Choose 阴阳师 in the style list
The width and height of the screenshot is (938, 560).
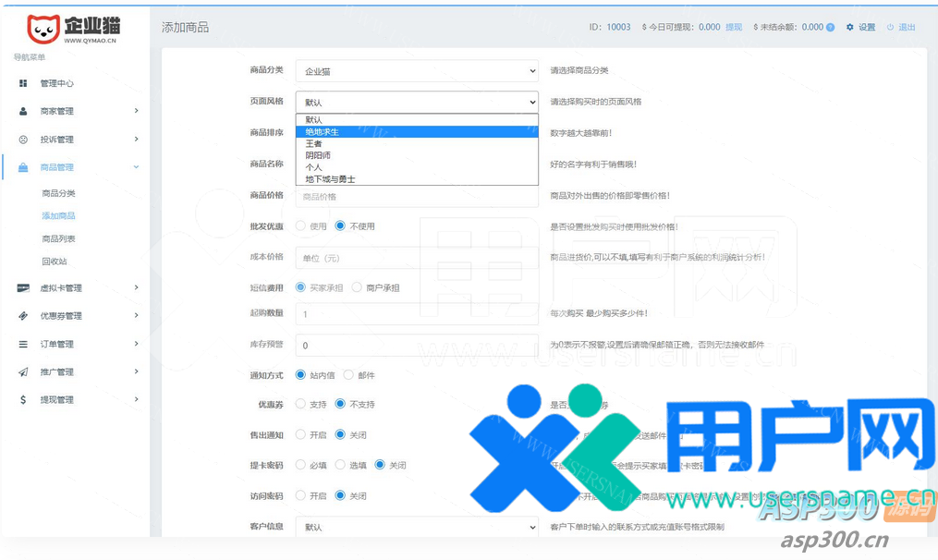[417, 155]
